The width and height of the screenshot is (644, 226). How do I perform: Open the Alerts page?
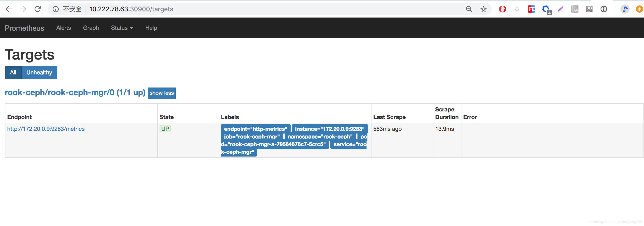63,28
